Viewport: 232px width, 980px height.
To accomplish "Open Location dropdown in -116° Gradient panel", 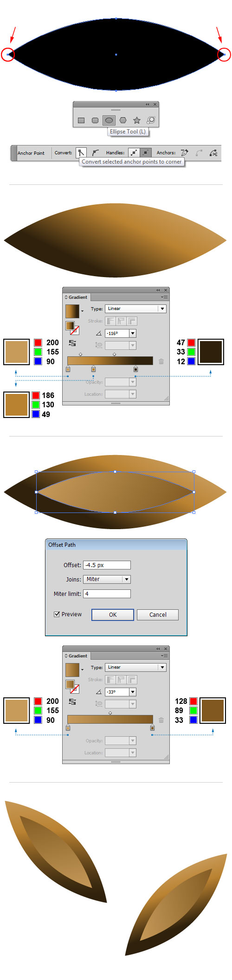I will point(133,394).
